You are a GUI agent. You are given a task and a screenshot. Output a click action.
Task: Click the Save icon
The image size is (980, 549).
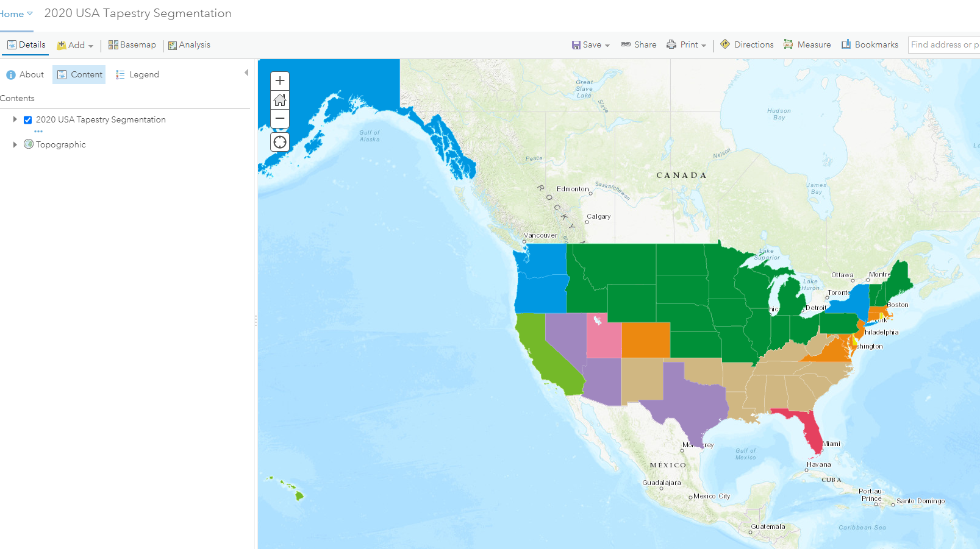(x=576, y=44)
